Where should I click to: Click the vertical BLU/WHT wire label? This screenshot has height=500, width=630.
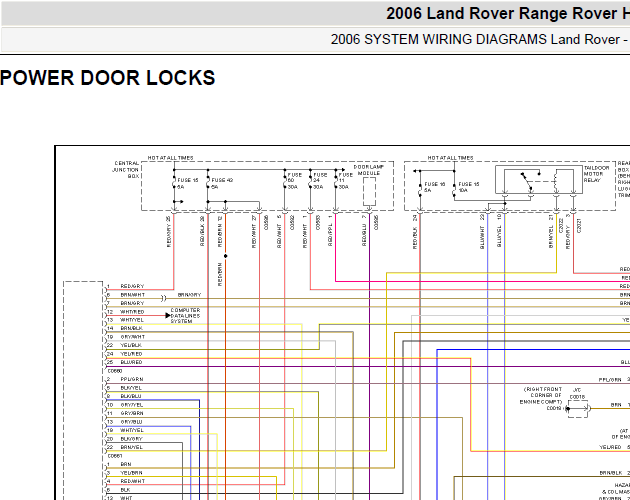point(482,237)
